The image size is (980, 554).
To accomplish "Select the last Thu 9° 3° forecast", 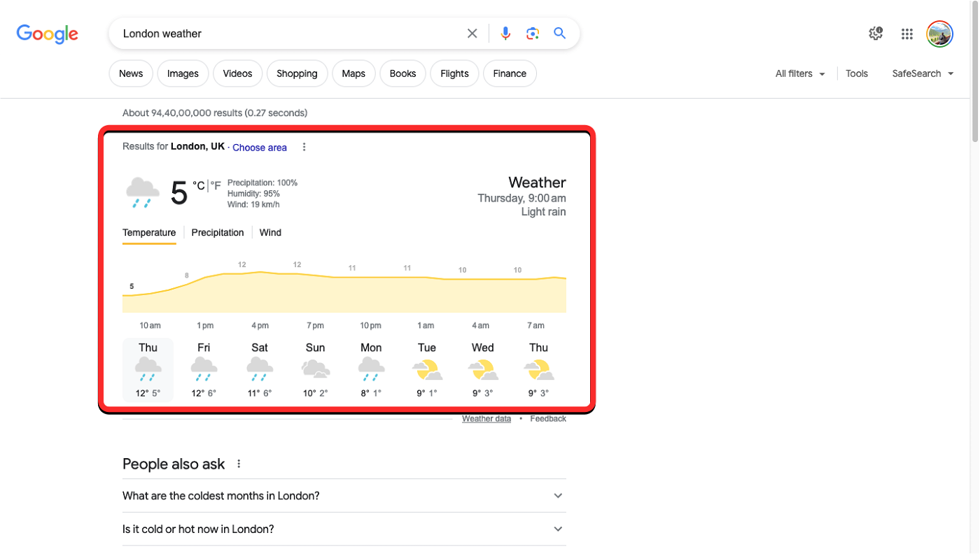I will pyautogui.click(x=539, y=370).
